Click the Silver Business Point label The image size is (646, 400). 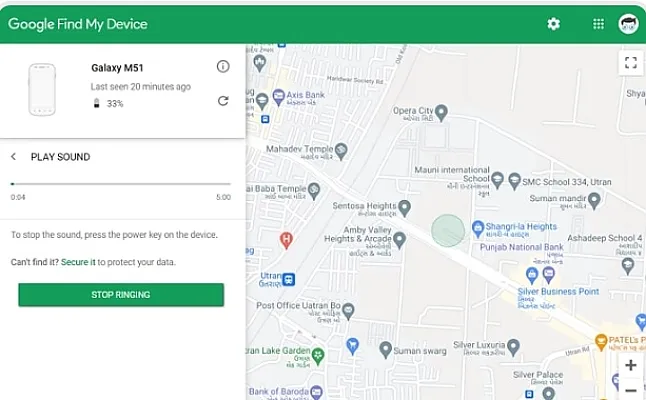click(558, 291)
